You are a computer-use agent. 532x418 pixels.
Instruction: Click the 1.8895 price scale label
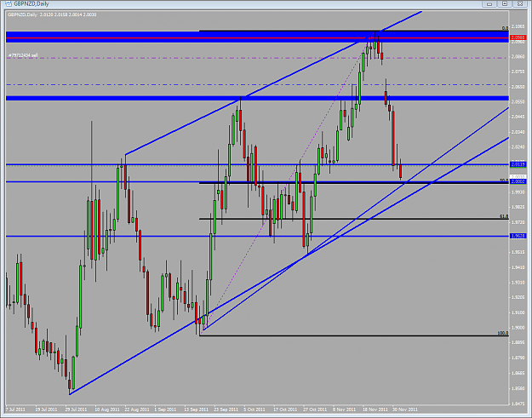[x=518, y=343]
